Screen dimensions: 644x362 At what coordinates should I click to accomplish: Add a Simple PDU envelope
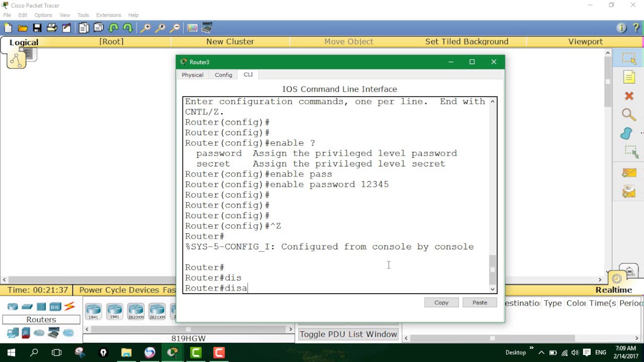pyautogui.click(x=629, y=173)
